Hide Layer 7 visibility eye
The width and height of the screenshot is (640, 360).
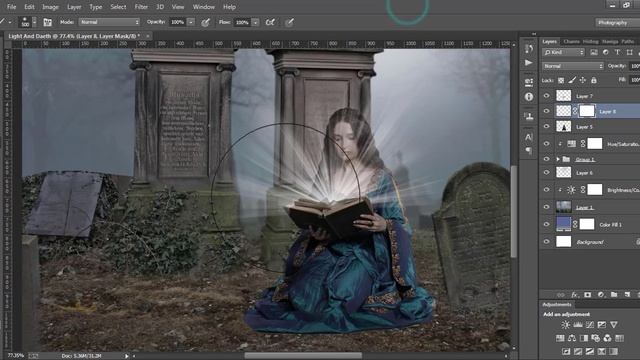point(547,96)
